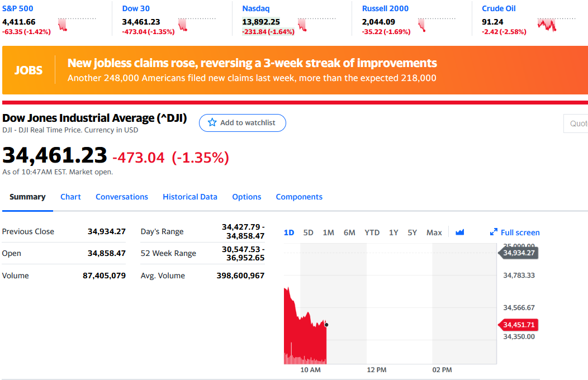Open the Nasdaq sparkline chart
588x380 pixels.
(317, 25)
